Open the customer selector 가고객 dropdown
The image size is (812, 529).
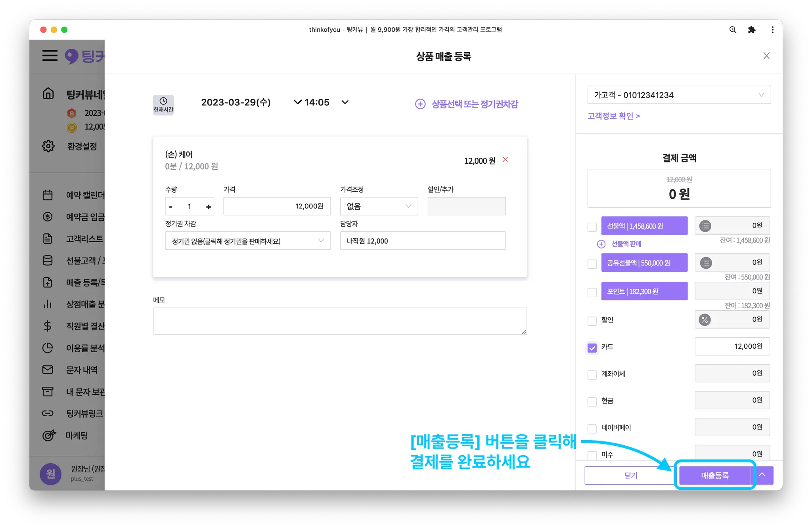coord(679,95)
